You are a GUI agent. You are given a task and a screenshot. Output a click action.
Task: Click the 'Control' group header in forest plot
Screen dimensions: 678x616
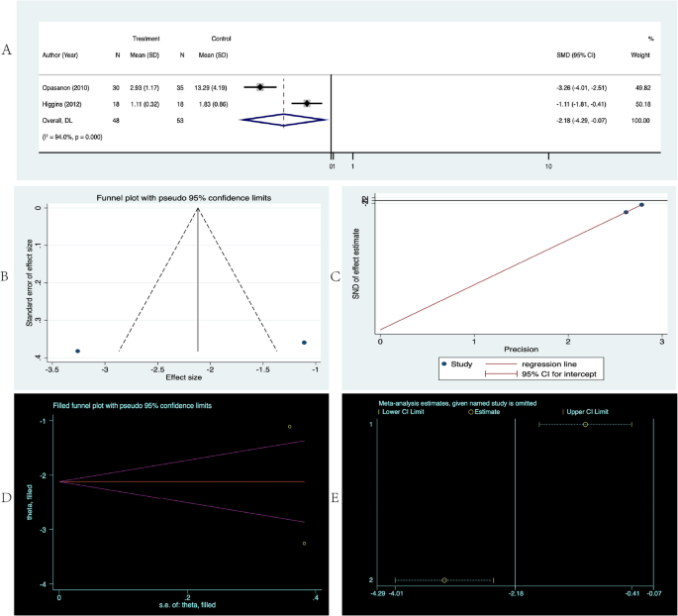click(x=221, y=39)
